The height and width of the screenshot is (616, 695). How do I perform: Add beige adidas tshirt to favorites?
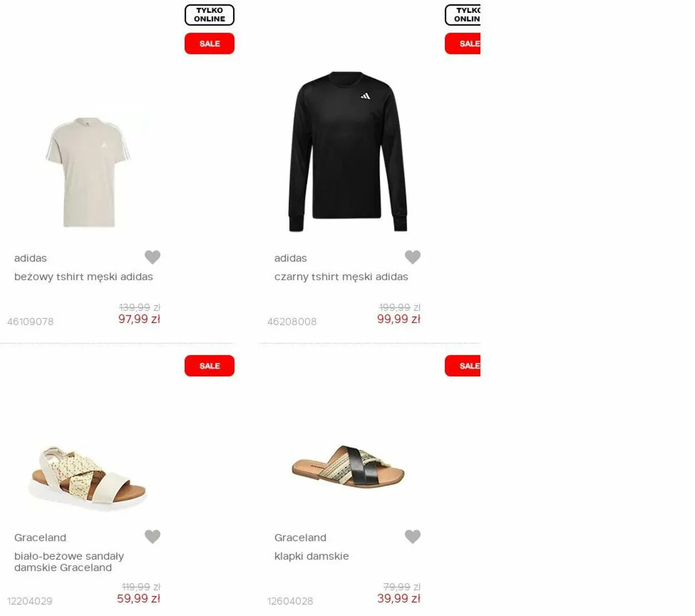click(x=152, y=257)
